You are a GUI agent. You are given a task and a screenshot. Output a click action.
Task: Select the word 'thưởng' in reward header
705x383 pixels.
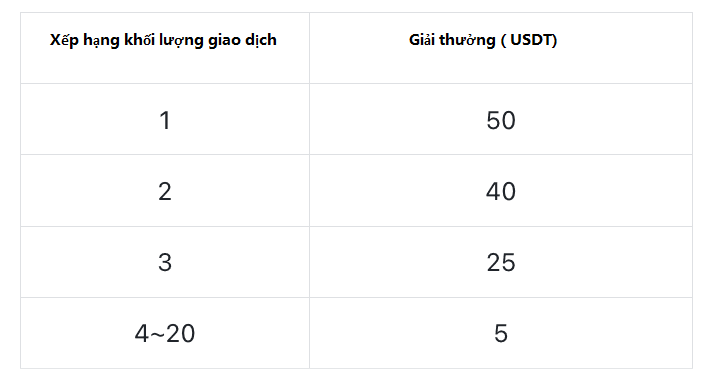[x=467, y=40]
